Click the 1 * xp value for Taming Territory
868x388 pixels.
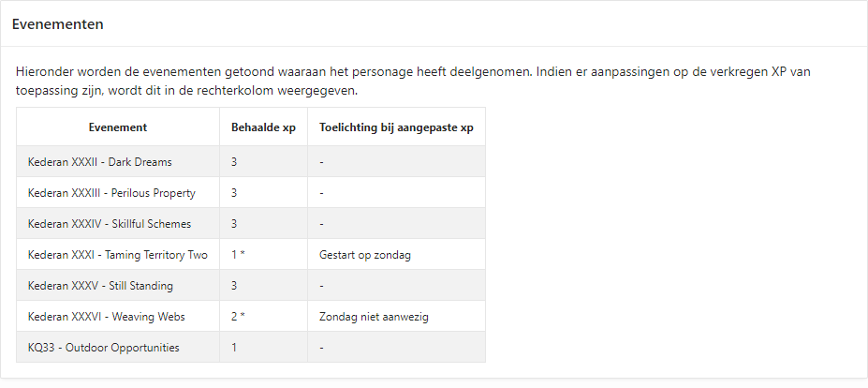pos(238,255)
